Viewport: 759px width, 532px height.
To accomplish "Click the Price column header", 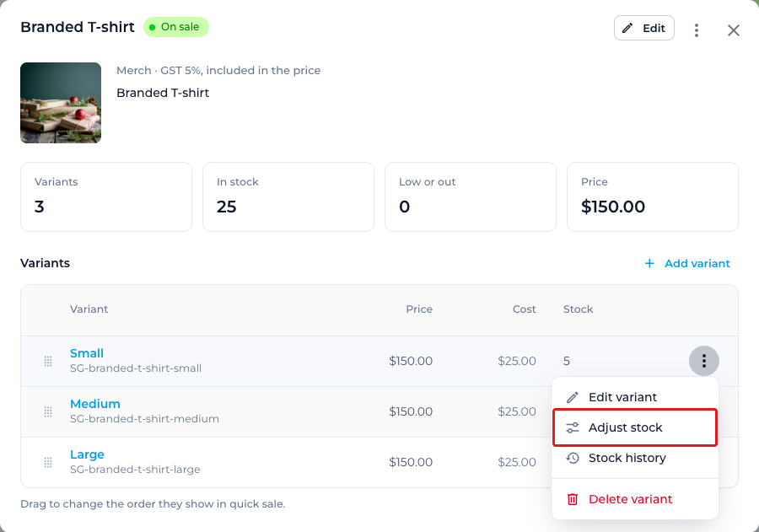I will (x=419, y=309).
